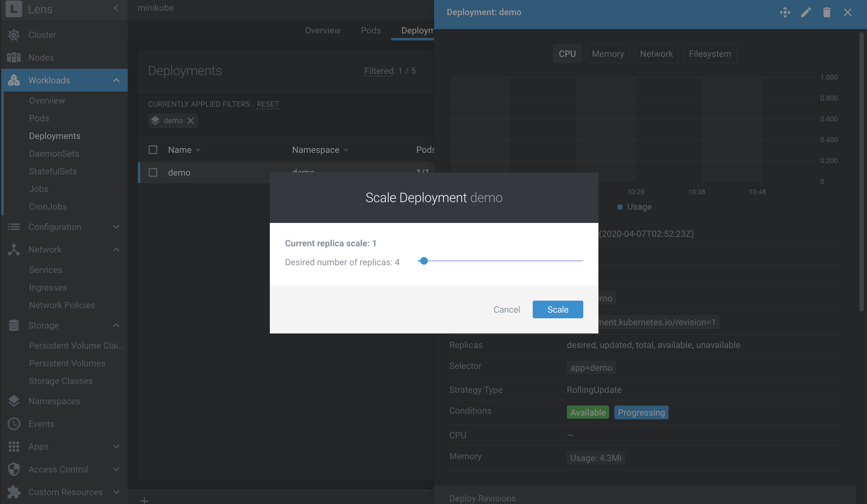Remove the demo namespace filter chip
Screen dimensions: 867x504
tap(191, 121)
